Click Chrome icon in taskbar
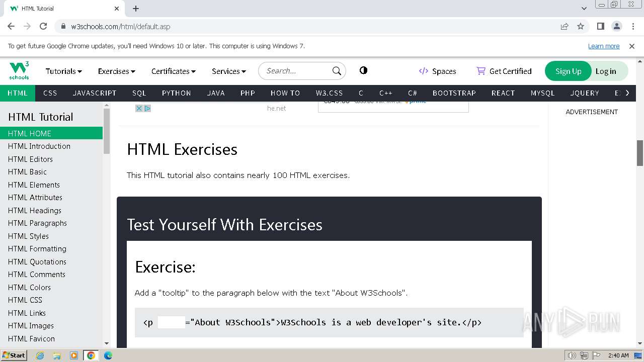 [x=91, y=355]
